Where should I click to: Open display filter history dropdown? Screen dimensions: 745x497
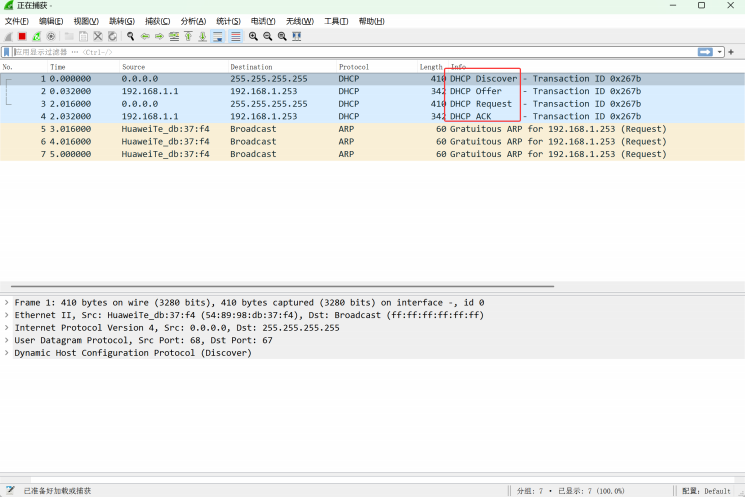tap(720, 52)
